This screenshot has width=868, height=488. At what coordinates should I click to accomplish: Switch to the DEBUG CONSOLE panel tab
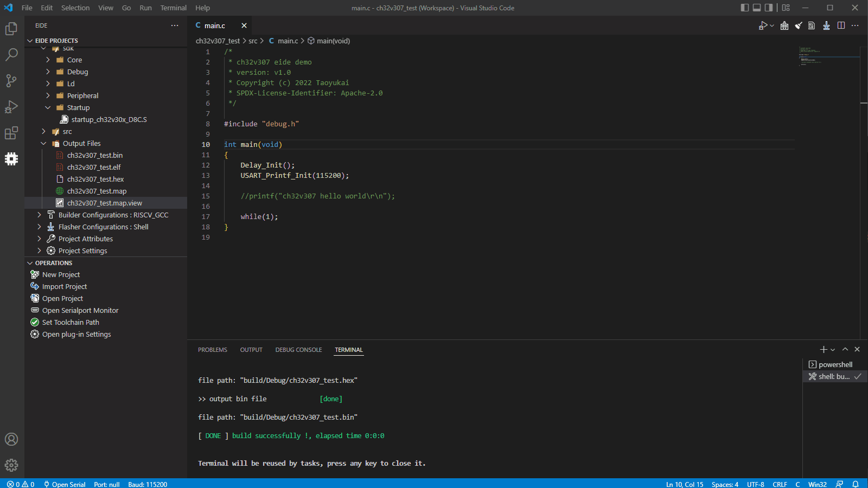pyautogui.click(x=298, y=350)
